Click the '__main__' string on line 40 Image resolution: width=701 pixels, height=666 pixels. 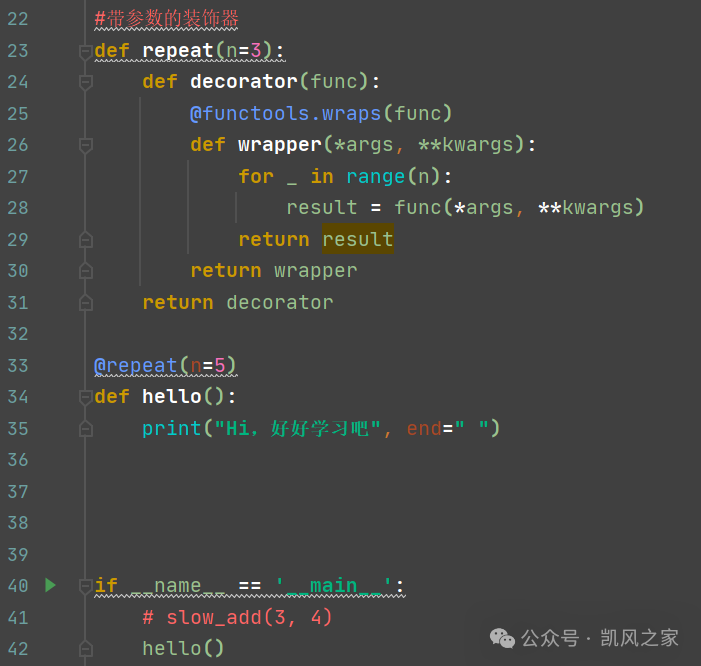pyautogui.click(x=334, y=586)
